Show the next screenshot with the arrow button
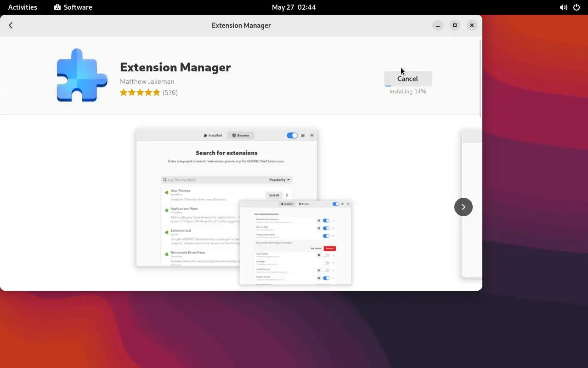 point(463,207)
